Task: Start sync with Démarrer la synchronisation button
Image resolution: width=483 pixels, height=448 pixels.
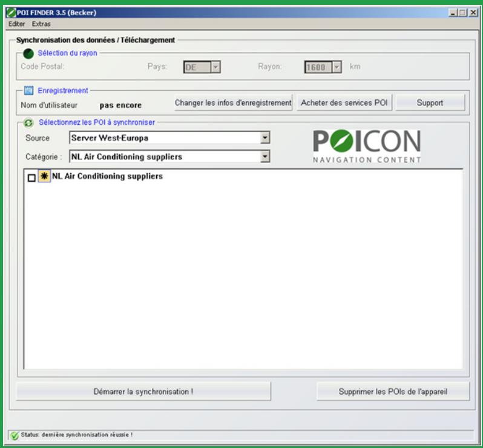Action: click(x=143, y=391)
